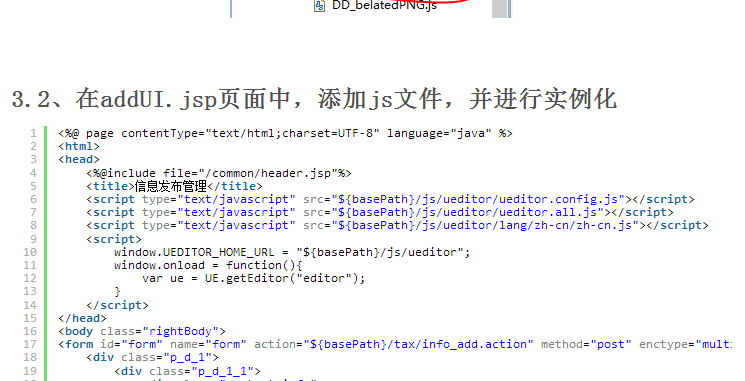Click the form info_add.action line

point(395,344)
